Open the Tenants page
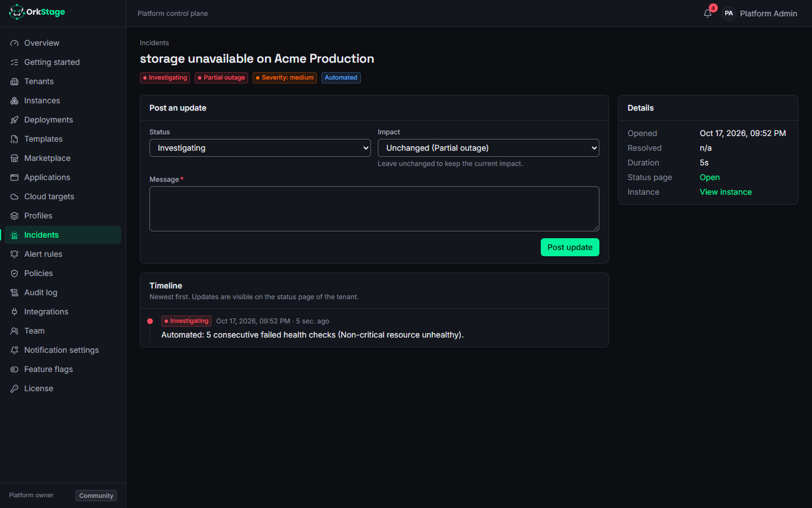This screenshot has height=508, width=812. [63, 81]
